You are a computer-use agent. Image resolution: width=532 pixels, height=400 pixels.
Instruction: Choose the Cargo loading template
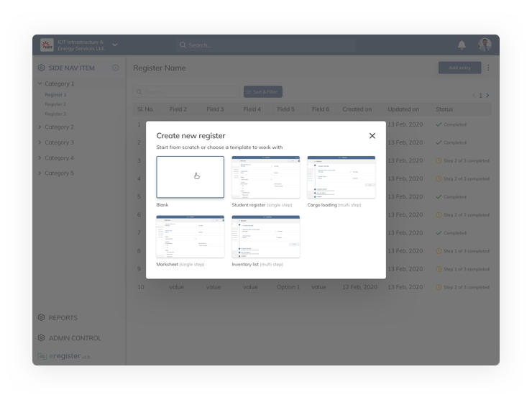point(341,177)
